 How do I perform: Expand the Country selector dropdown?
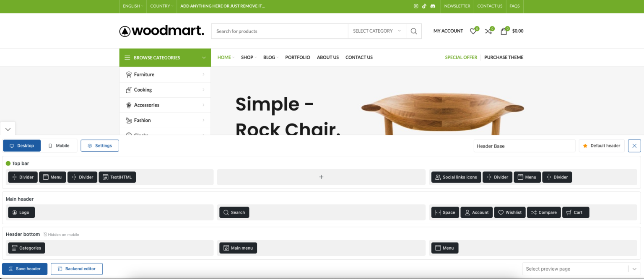pos(161,6)
